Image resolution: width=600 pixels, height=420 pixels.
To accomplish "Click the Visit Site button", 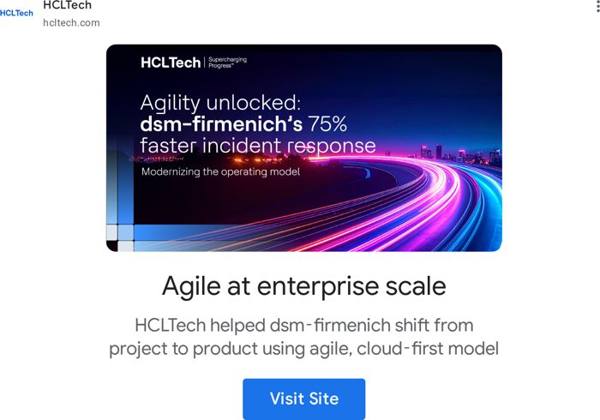I will click(x=304, y=399).
